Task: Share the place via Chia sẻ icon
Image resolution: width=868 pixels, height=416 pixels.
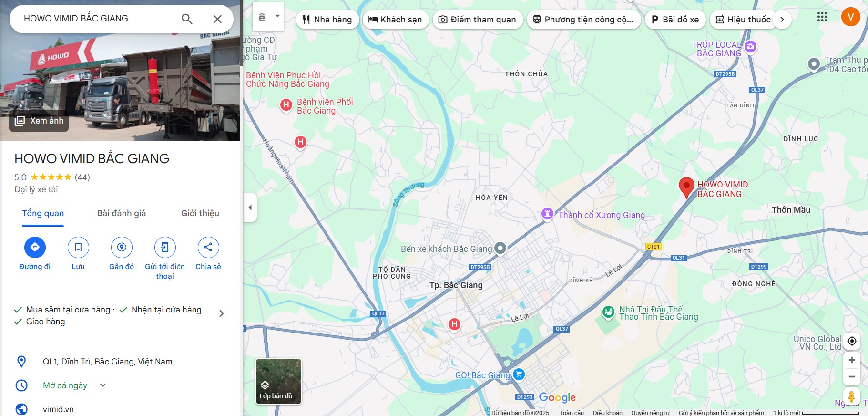Action: coord(208,247)
